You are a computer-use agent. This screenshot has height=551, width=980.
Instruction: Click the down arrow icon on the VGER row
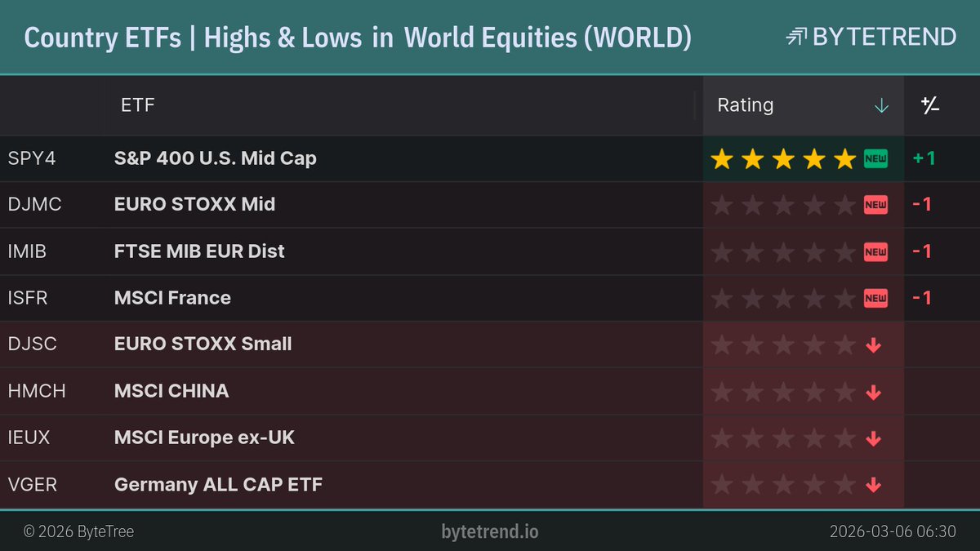(874, 484)
